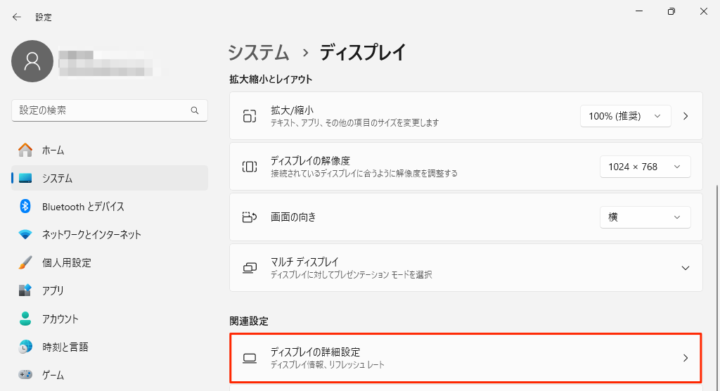Screen dimensions: 720x391
Task: Click the 設定の検索 search field
Action: pos(109,110)
